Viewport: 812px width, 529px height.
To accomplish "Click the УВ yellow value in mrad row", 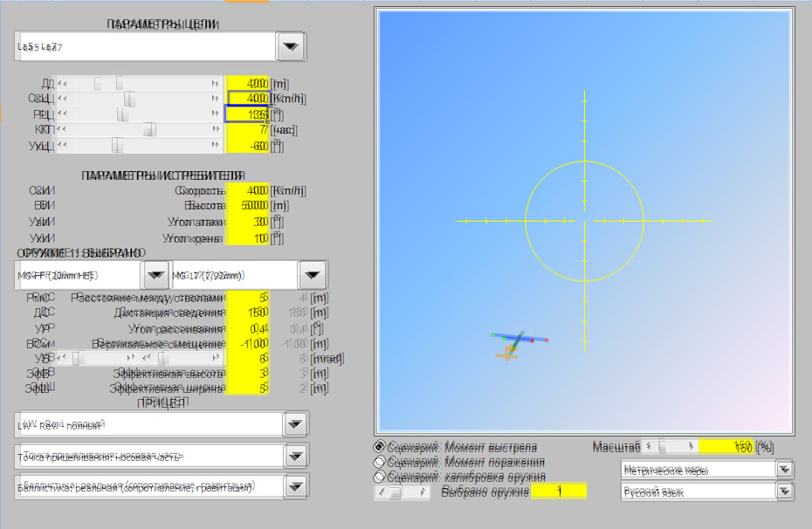I will pos(248,358).
